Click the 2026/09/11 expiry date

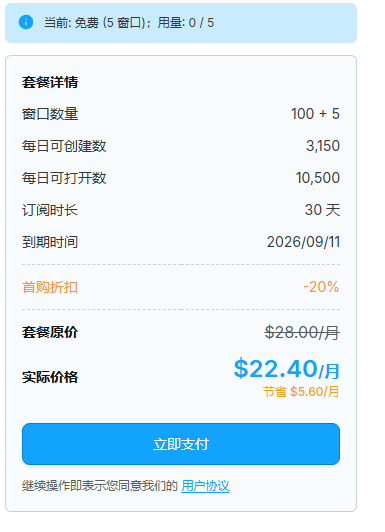click(303, 242)
